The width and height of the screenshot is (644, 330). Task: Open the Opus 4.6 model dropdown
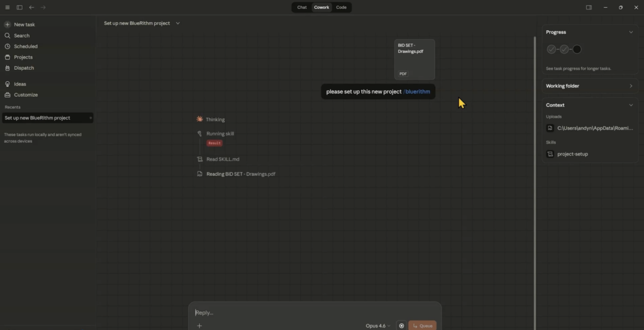pos(377,326)
